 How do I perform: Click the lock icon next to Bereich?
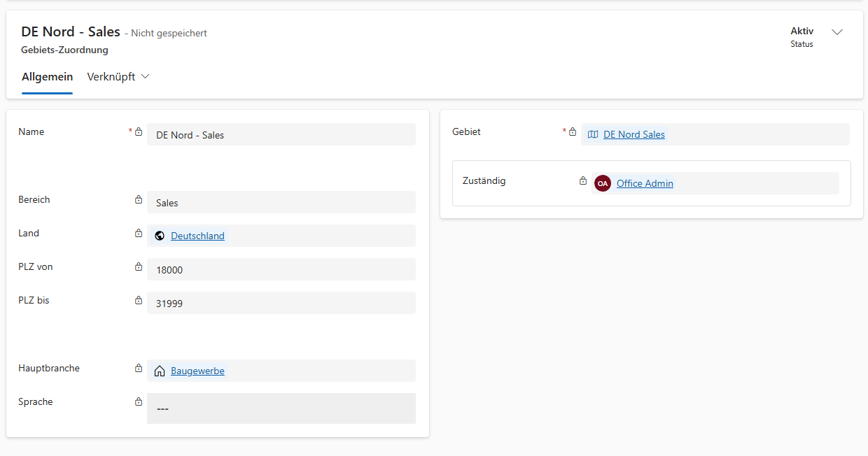(x=139, y=200)
